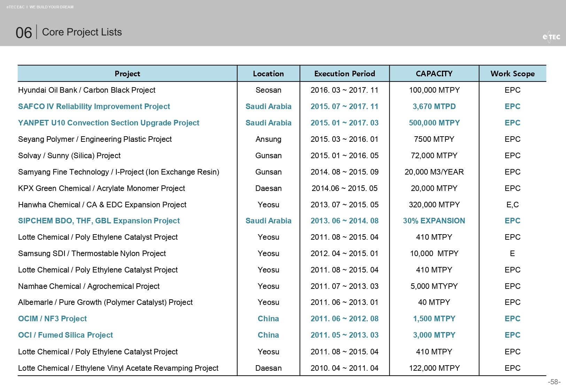Click the capacity '1,500 MTPY'
The image size is (566, 392).
pyautogui.click(x=434, y=318)
